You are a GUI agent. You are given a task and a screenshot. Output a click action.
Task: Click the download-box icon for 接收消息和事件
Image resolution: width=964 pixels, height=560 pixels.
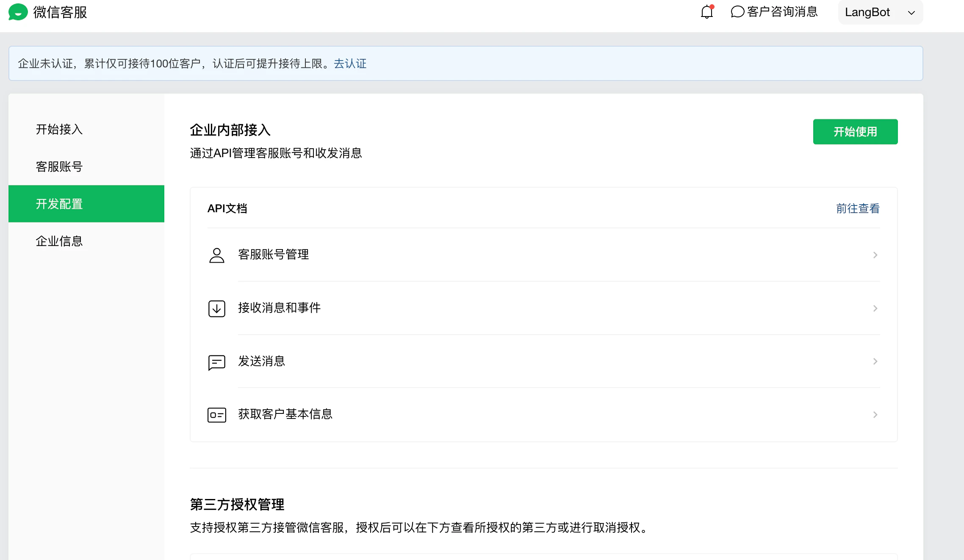point(216,308)
